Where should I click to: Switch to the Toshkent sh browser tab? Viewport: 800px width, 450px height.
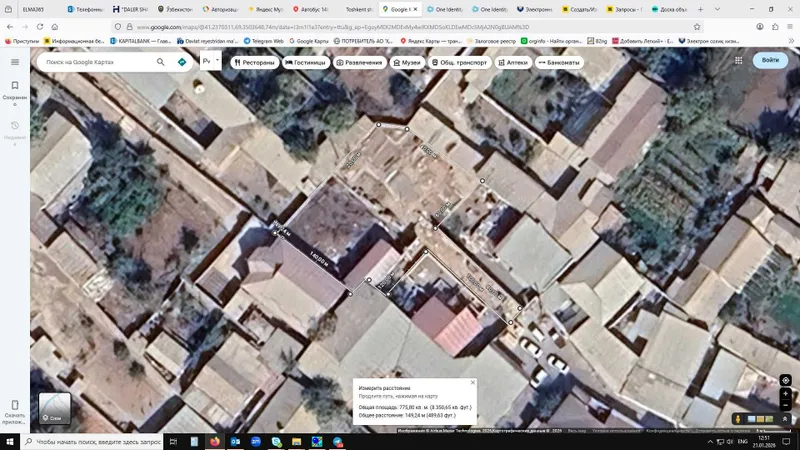click(x=359, y=9)
